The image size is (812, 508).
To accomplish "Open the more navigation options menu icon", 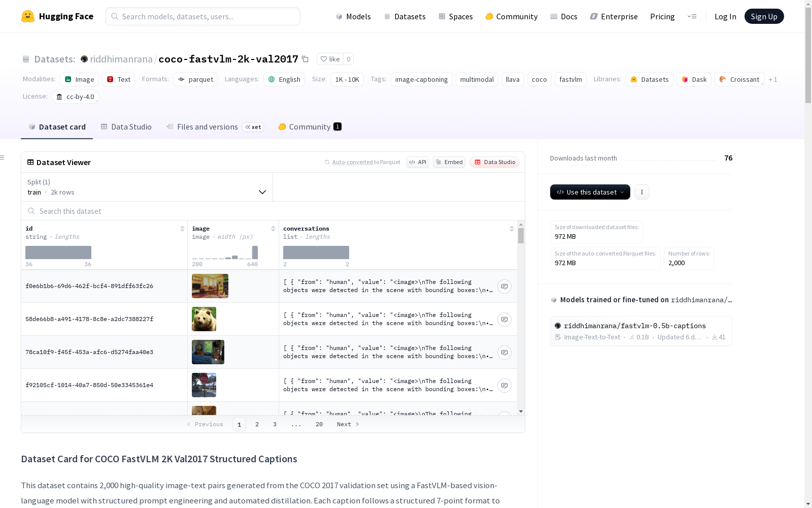I will 692,16.
